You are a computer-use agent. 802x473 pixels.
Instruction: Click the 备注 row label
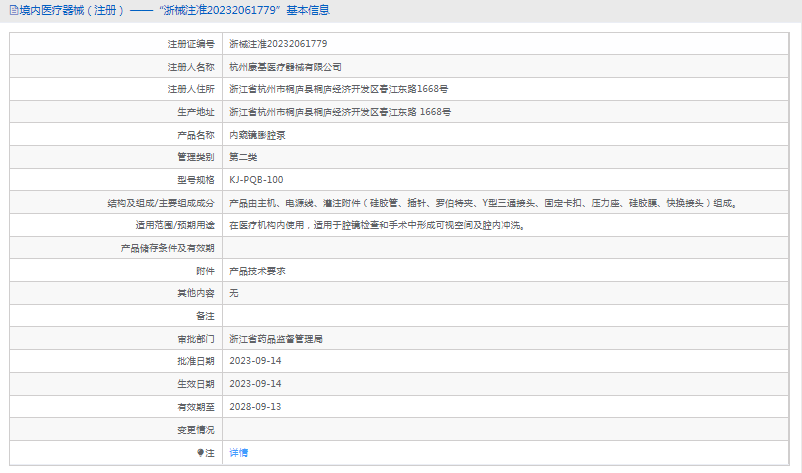click(x=206, y=316)
